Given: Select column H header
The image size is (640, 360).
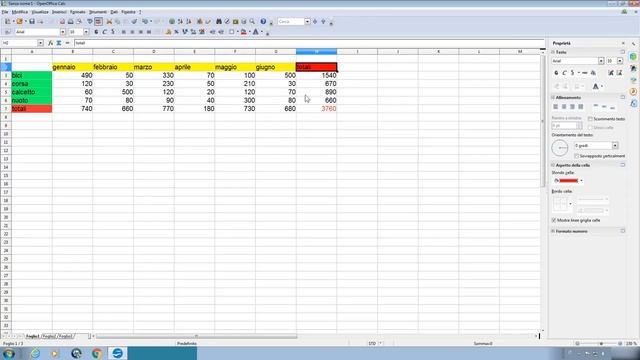Looking at the screenshot, I should tap(316, 51).
